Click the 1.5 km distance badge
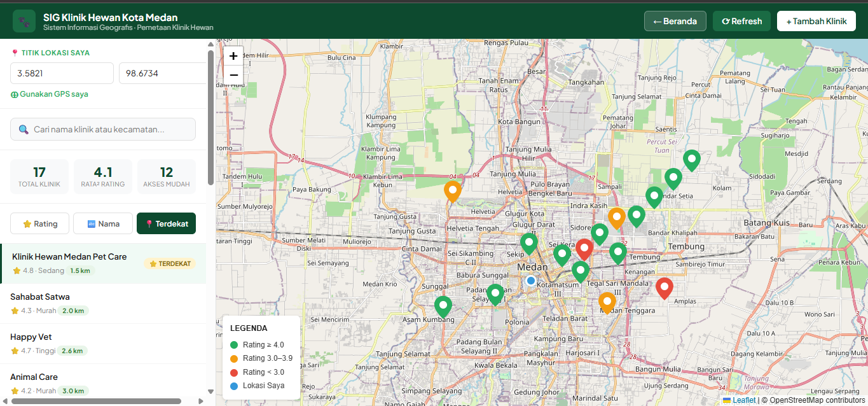This screenshot has width=868, height=406. [80, 270]
